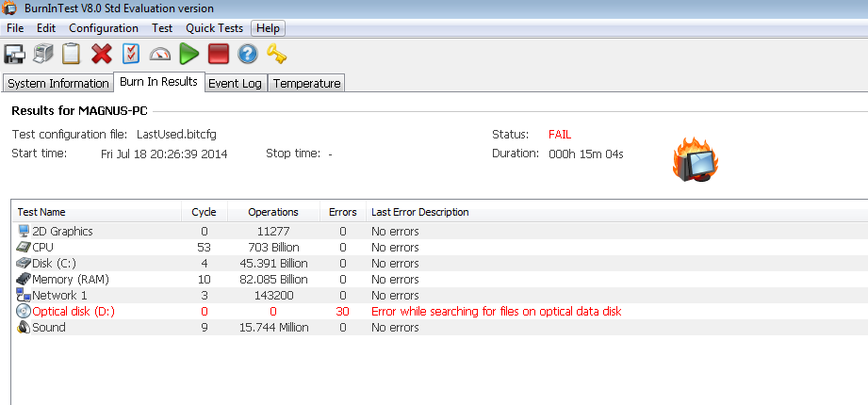Image resolution: width=868 pixels, height=405 pixels.
Task: Click the machine information server toolbar icon
Action: [x=43, y=54]
